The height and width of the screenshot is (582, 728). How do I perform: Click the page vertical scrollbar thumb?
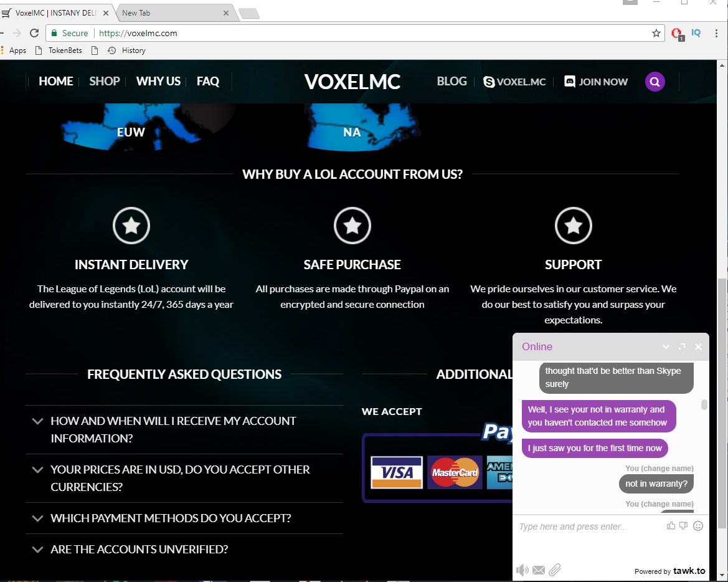722,403
